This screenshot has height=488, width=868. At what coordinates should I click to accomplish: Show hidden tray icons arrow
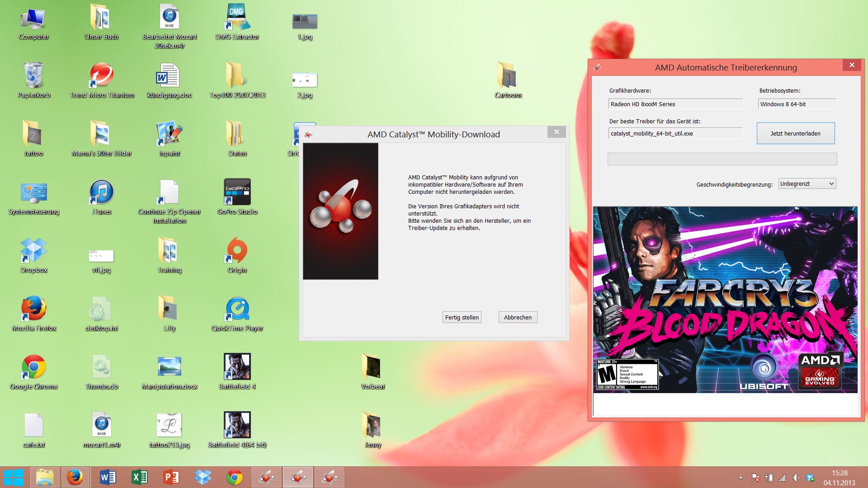741,478
